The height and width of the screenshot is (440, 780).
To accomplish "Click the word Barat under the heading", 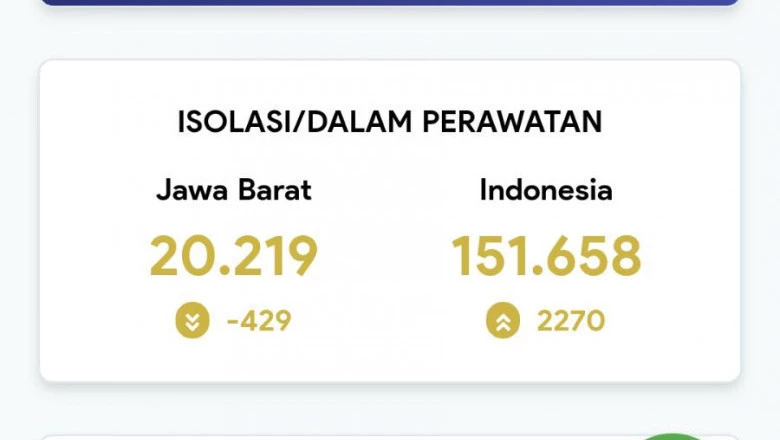I will point(275,190).
